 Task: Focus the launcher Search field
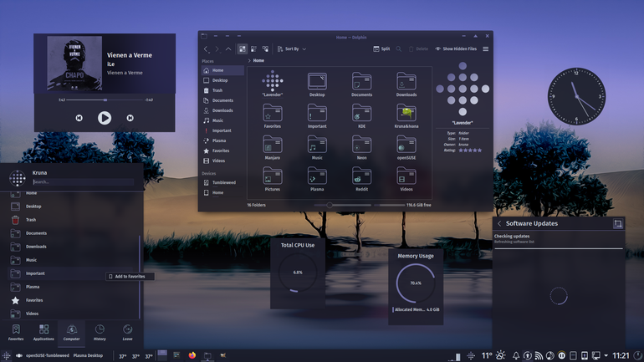pyautogui.click(x=83, y=181)
